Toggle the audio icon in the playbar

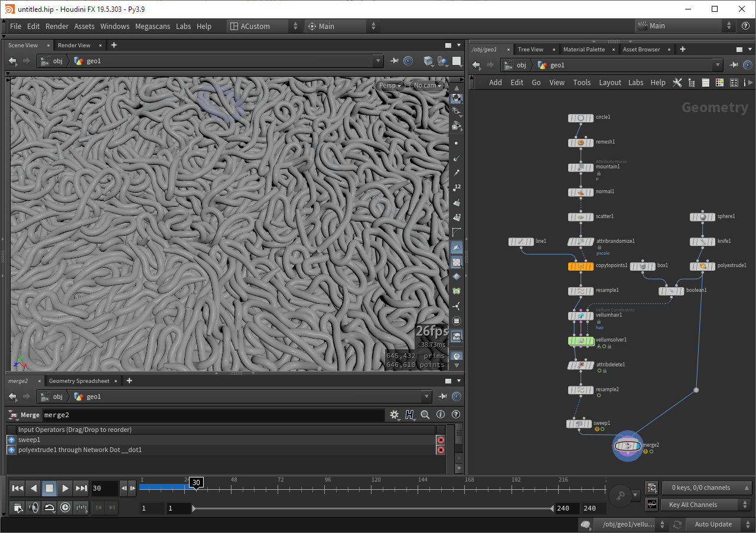pyautogui.click(x=34, y=508)
